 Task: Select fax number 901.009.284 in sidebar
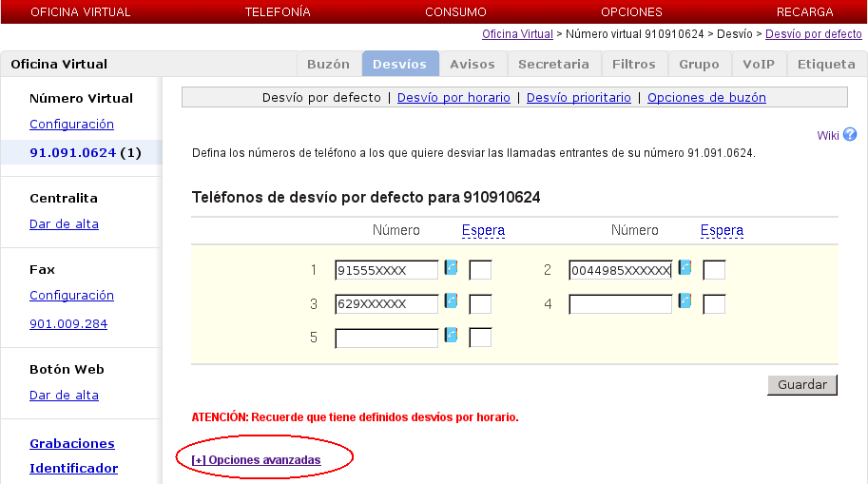[68, 324]
